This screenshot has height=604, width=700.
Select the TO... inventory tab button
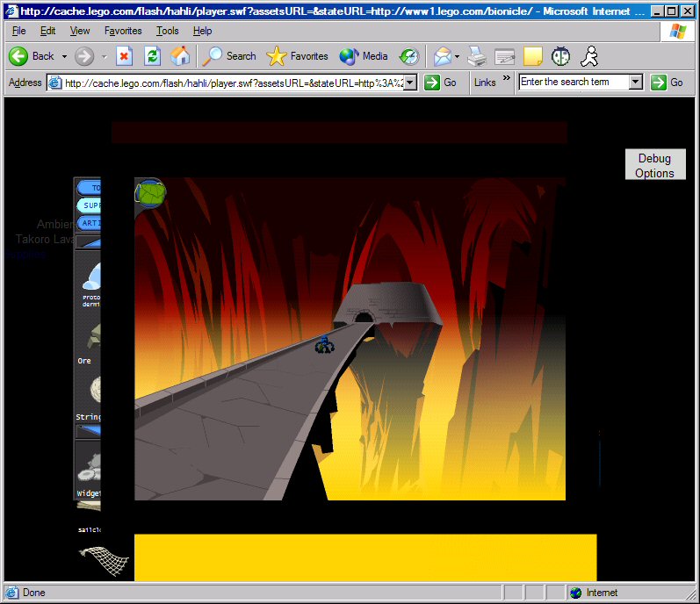(x=89, y=188)
